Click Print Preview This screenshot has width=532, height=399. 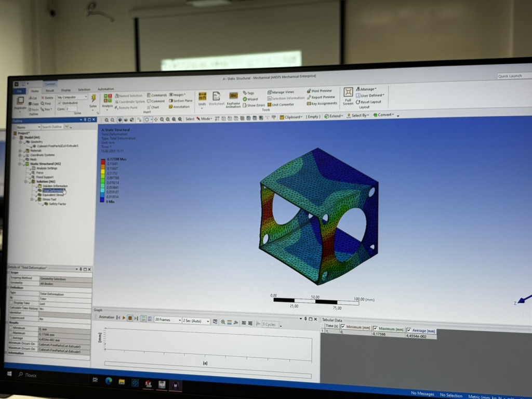click(x=320, y=91)
